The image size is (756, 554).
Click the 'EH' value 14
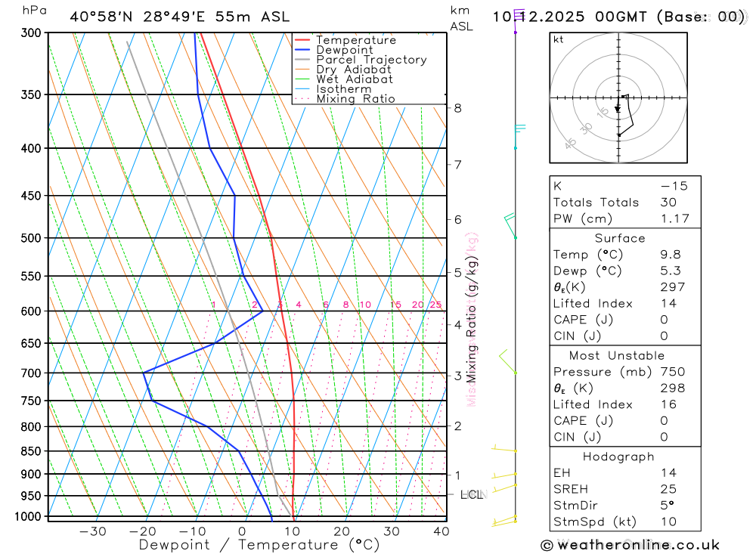669,473
